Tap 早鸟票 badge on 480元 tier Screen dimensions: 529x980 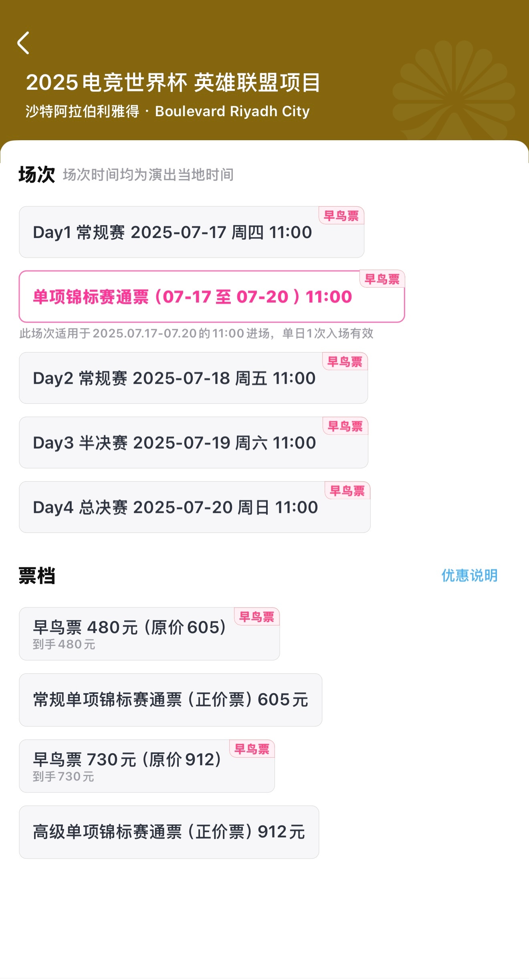256,617
